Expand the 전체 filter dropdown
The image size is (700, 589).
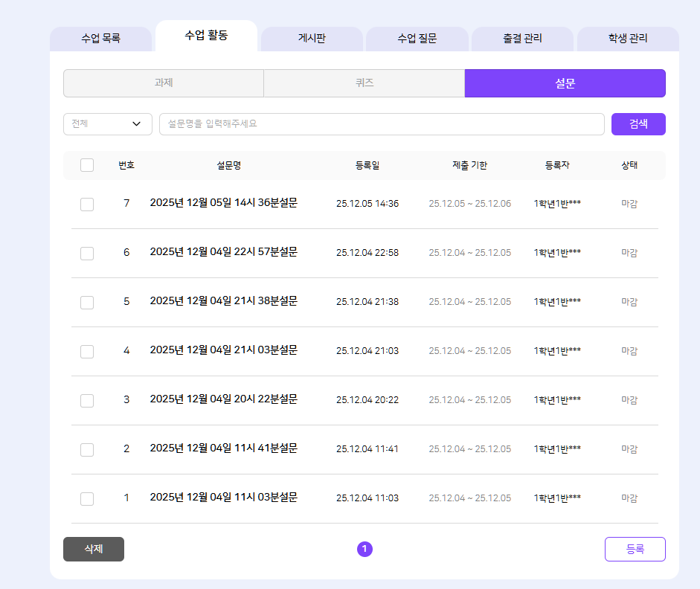coord(108,124)
